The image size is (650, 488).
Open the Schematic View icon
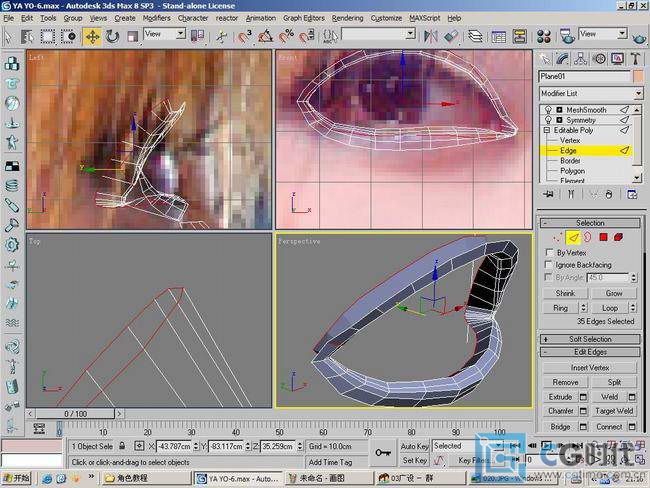(519, 36)
